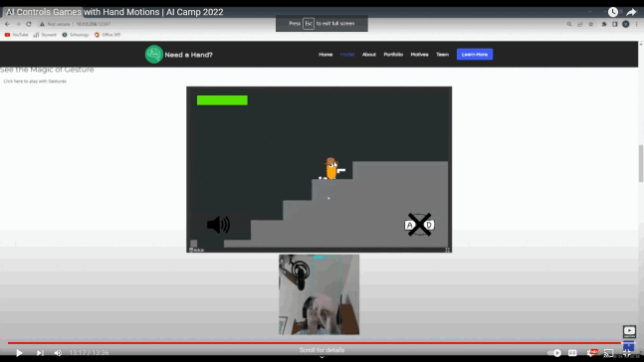Reload the page with refresh icon
The height and width of the screenshot is (362, 644).
(x=29, y=24)
